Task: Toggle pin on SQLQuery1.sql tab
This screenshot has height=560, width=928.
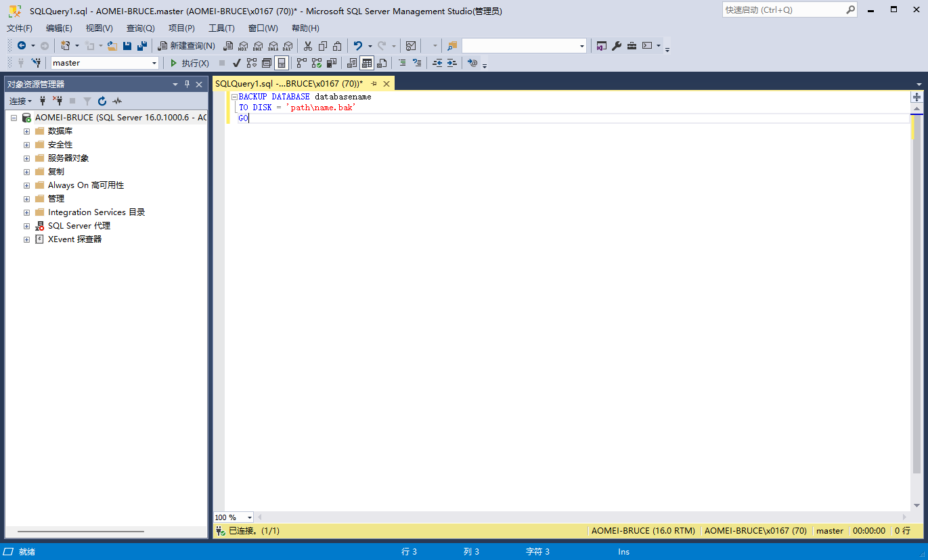Action: point(374,84)
